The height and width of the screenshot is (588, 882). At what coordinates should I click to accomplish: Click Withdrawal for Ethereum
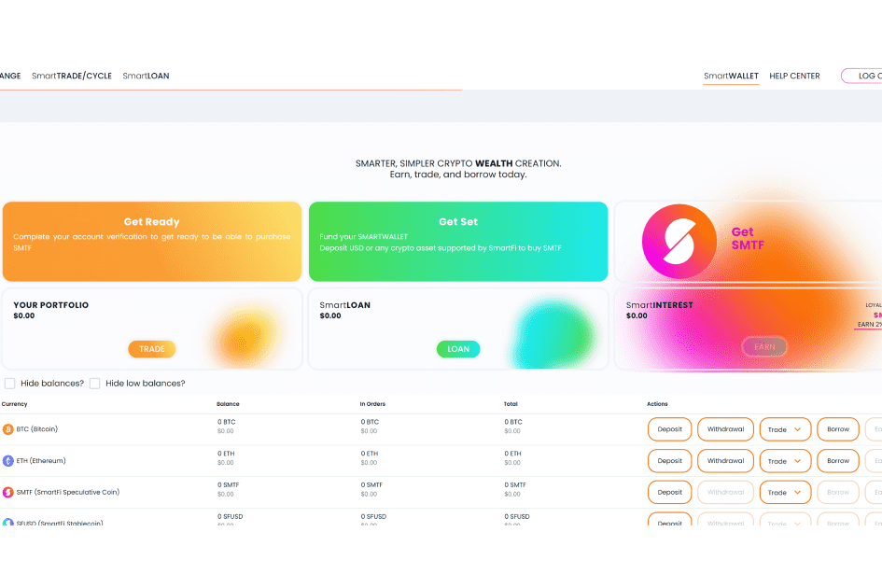[x=725, y=460]
